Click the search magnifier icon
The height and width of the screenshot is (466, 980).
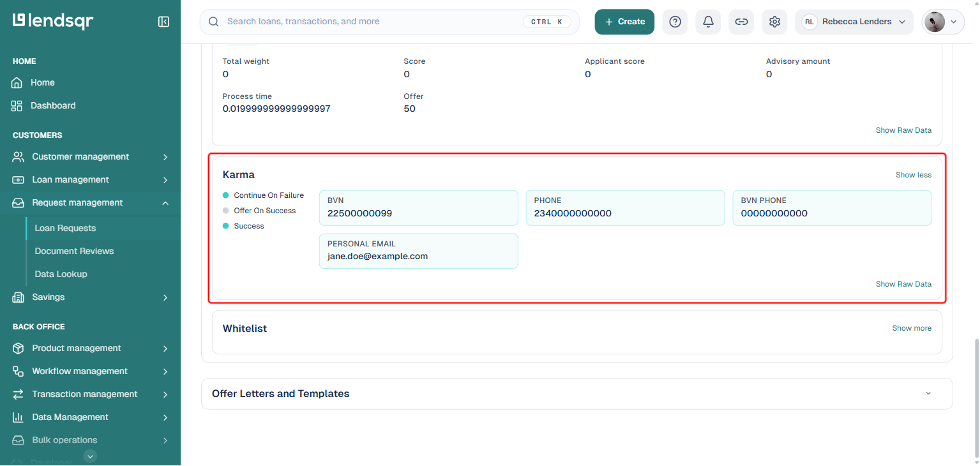click(214, 22)
